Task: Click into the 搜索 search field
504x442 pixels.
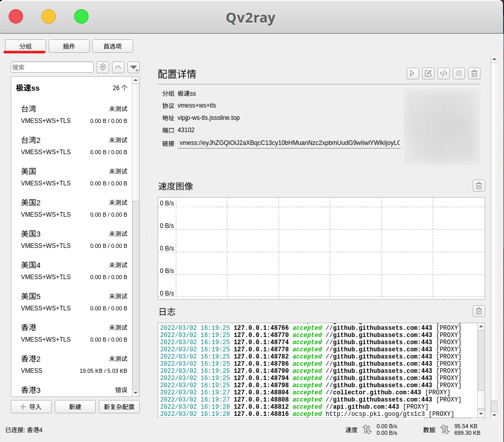Action: coord(52,67)
